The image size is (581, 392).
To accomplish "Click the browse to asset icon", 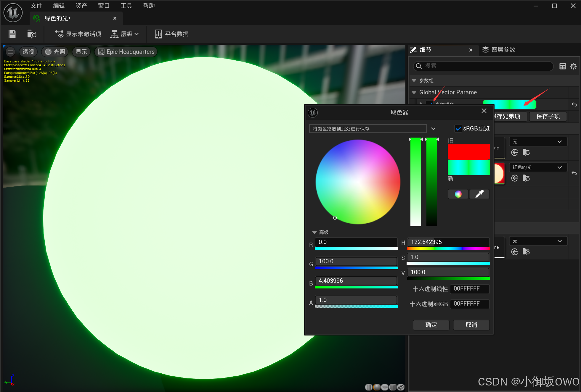I will point(31,34).
